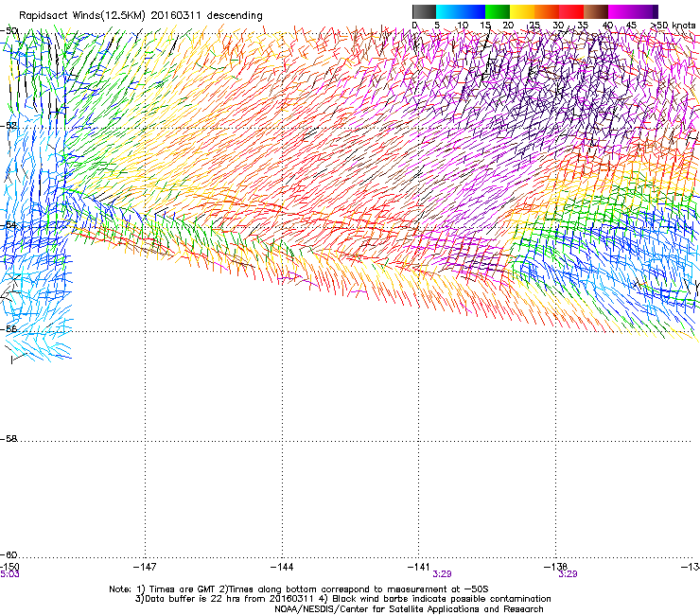Click the -60 latitude axis label
This screenshot has height=615, width=700.
pyautogui.click(x=9, y=554)
